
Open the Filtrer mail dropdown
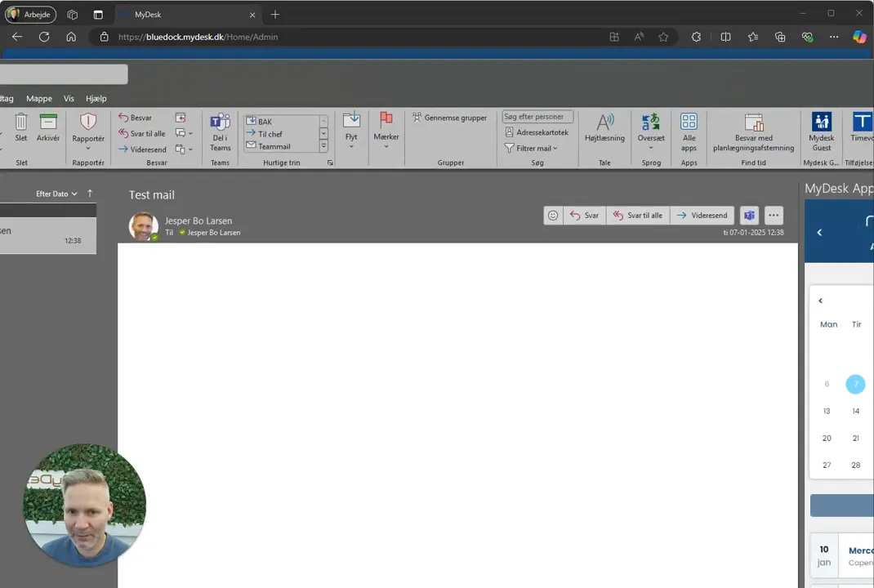pos(531,149)
